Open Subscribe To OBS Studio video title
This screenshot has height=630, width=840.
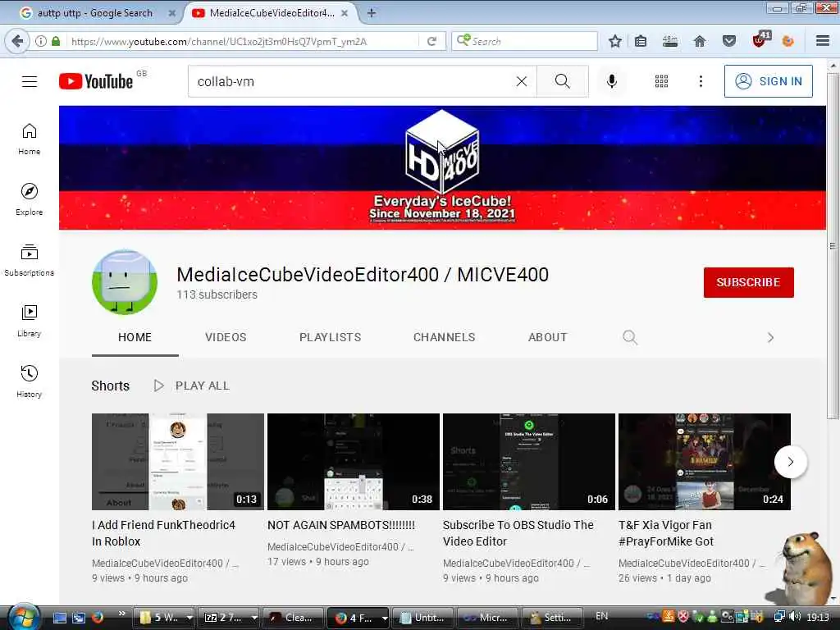click(518, 533)
